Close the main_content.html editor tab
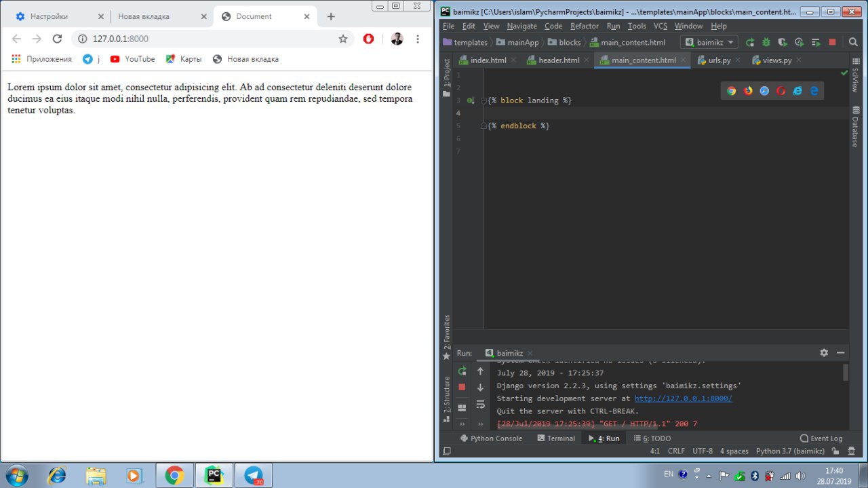This screenshot has width=868, height=488. [x=684, y=60]
